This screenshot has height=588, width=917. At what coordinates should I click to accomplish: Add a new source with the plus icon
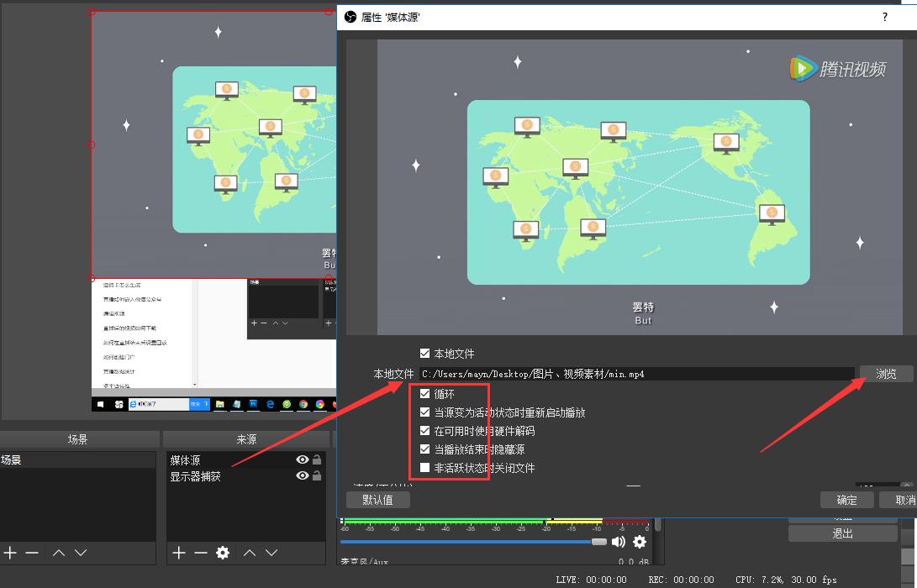coord(177,553)
